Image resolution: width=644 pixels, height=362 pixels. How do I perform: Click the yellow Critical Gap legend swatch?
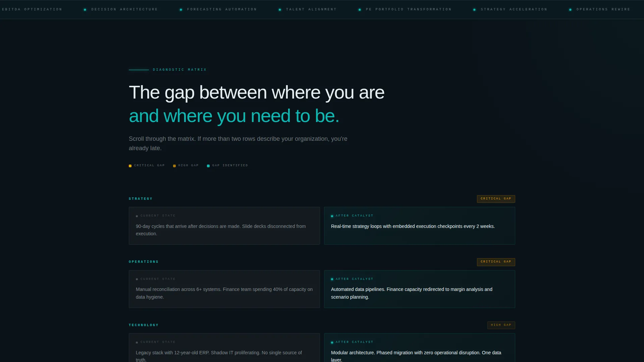[x=130, y=166]
